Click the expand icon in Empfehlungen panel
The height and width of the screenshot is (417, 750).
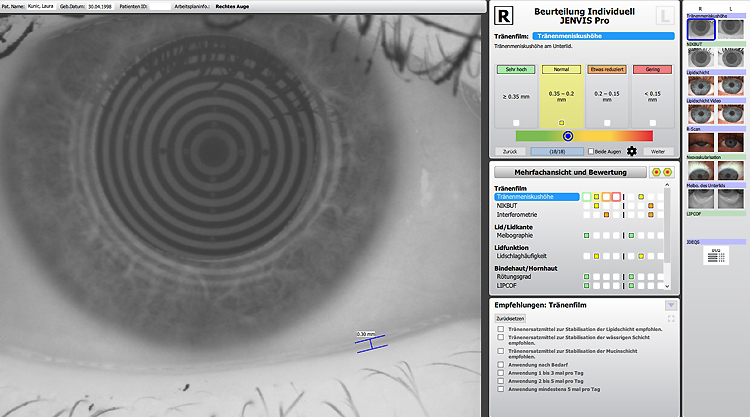tap(670, 318)
